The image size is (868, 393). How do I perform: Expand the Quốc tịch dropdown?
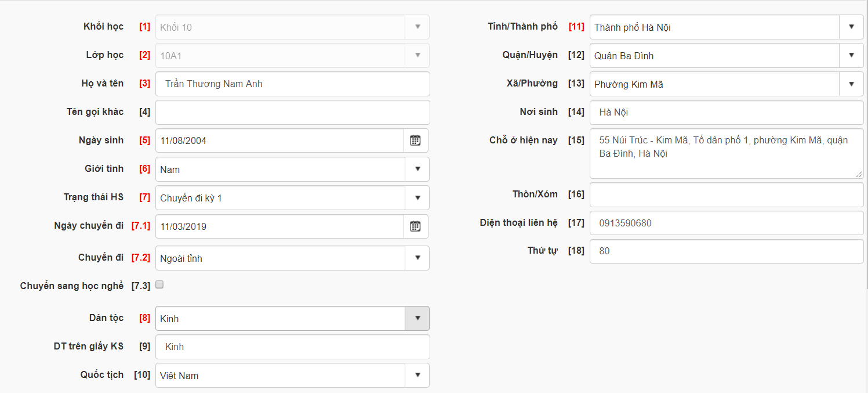point(417,375)
